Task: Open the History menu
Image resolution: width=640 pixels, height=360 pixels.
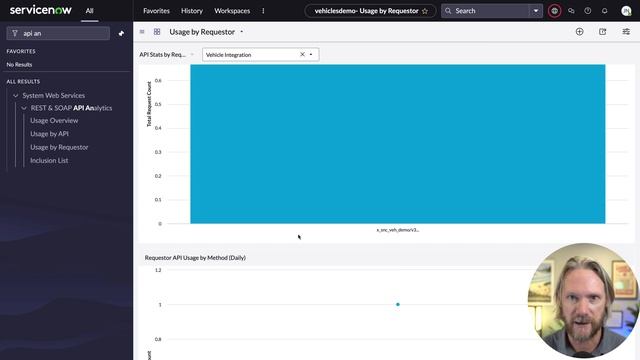Action: (192, 11)
